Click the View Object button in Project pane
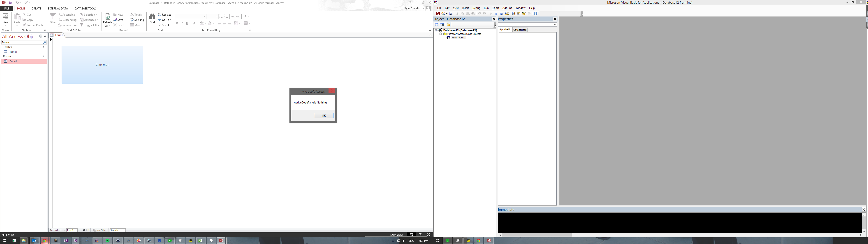Viewport: 868px width, 244px height. click(442, 25)
